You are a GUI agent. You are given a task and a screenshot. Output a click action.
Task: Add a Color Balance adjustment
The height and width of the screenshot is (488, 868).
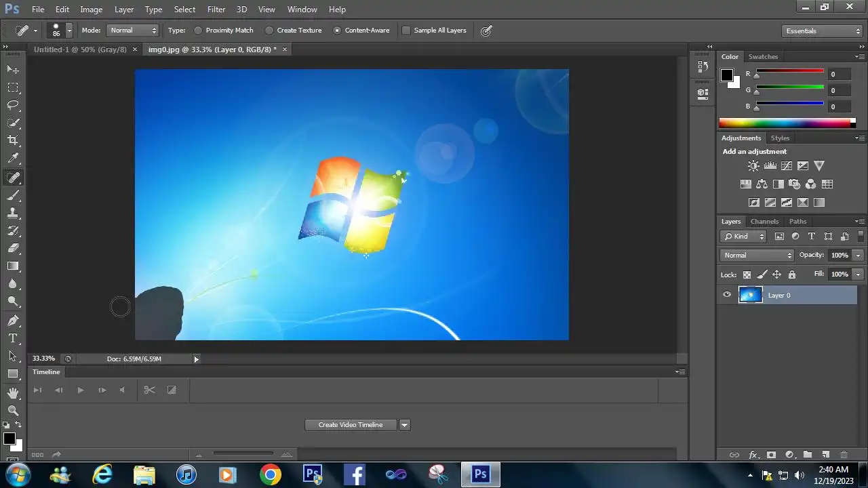pyautogui.click(x=762, y=184)
